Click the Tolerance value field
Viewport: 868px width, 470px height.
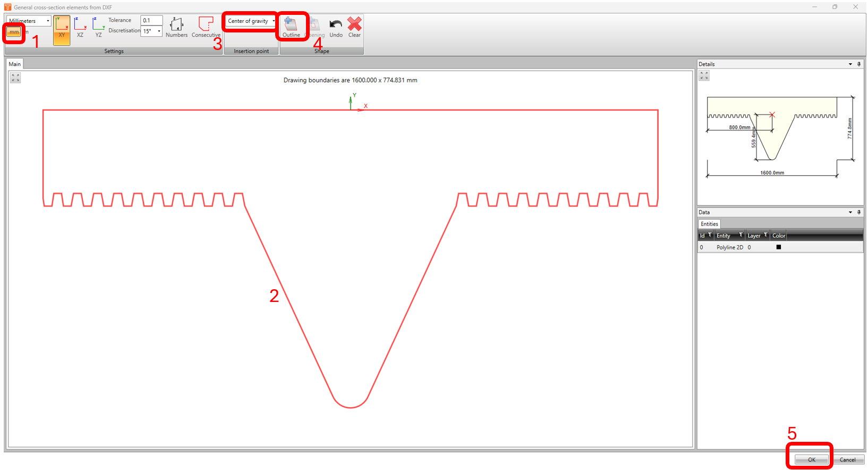point(151,20)
